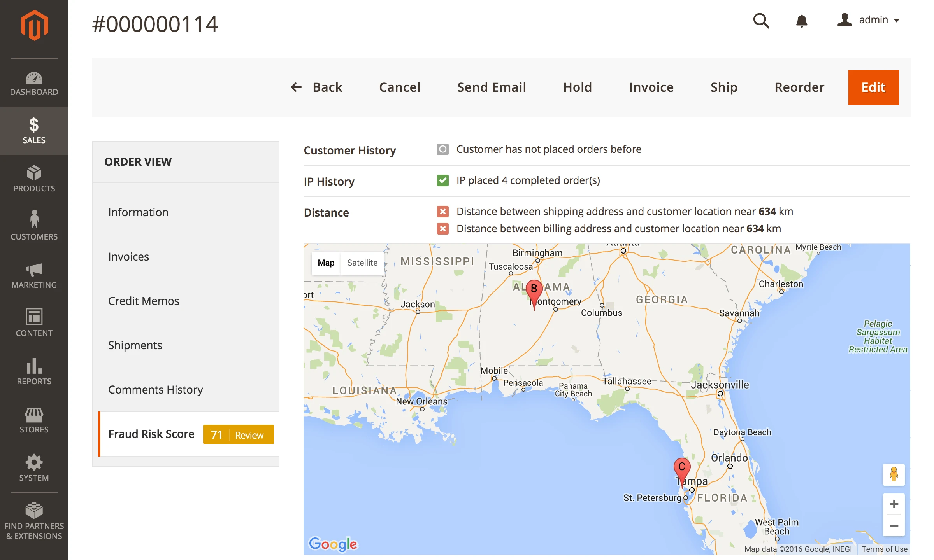Switch the map to Satellite view
Viewport: 934px width, 560px height.
(x=362, y=262)
